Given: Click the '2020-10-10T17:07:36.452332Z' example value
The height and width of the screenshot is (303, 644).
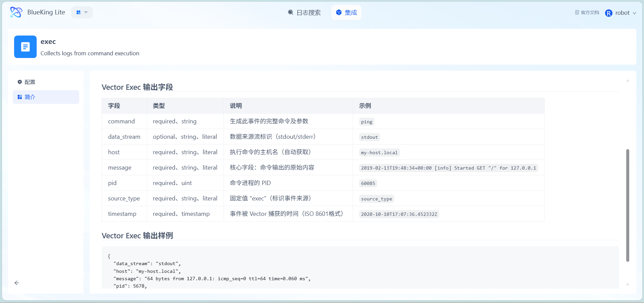Looking at the screenshot, I should [399, 214].
